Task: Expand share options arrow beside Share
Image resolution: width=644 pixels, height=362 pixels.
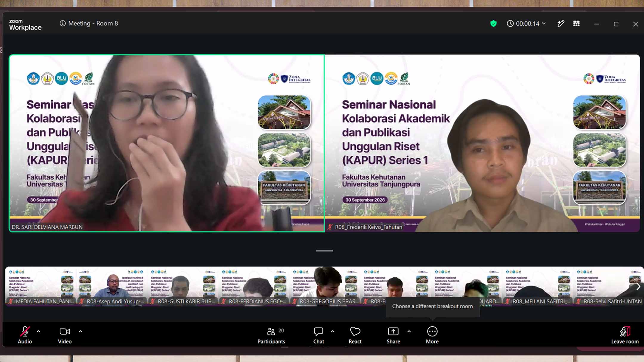Action: coord(409,331)
